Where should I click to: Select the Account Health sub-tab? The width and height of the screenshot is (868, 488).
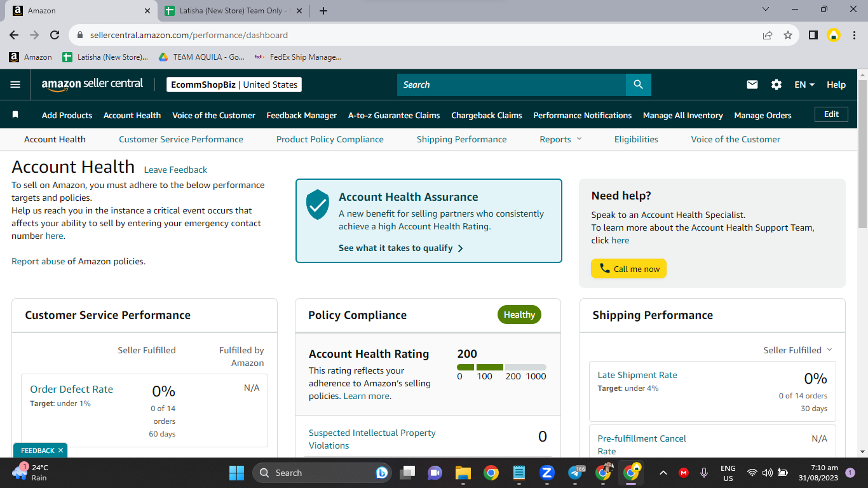55,139
